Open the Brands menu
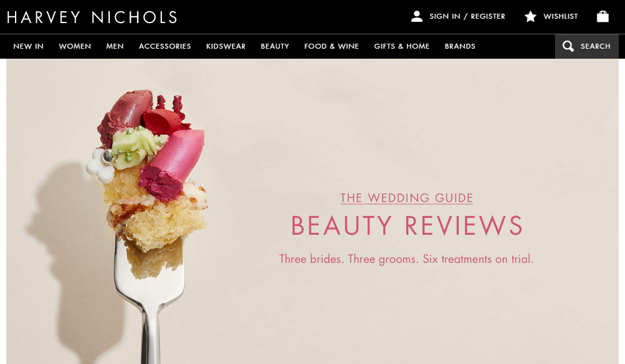 (x=460, y=46)
